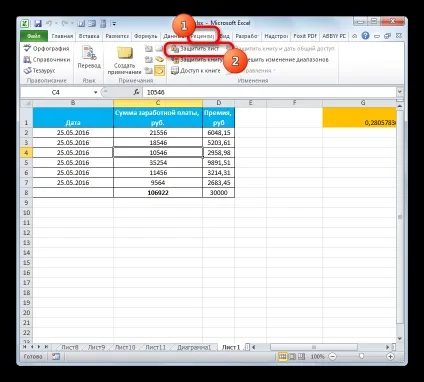Click formula bar containing 10546
This screenshot has height=382, width=424.
(269, 92)
